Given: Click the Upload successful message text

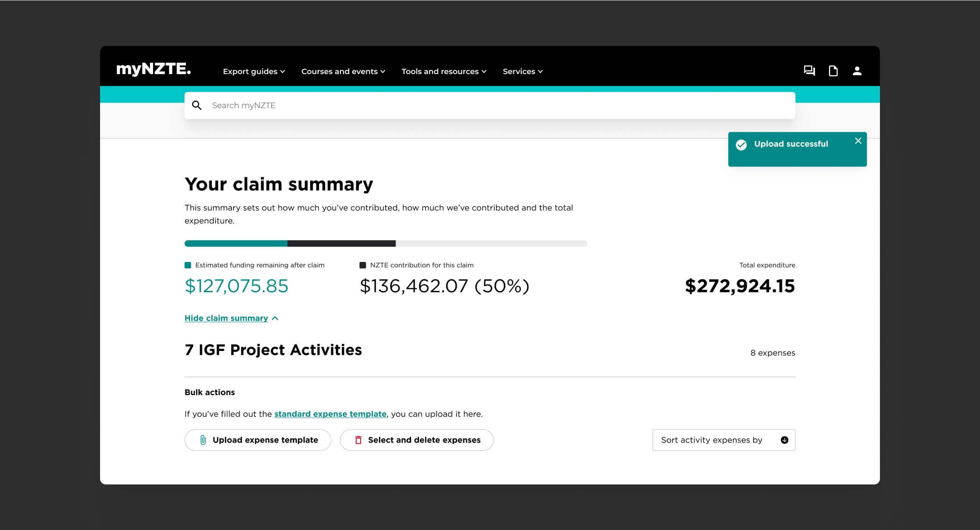Looking at the screenshot, I should coord(791,144).
